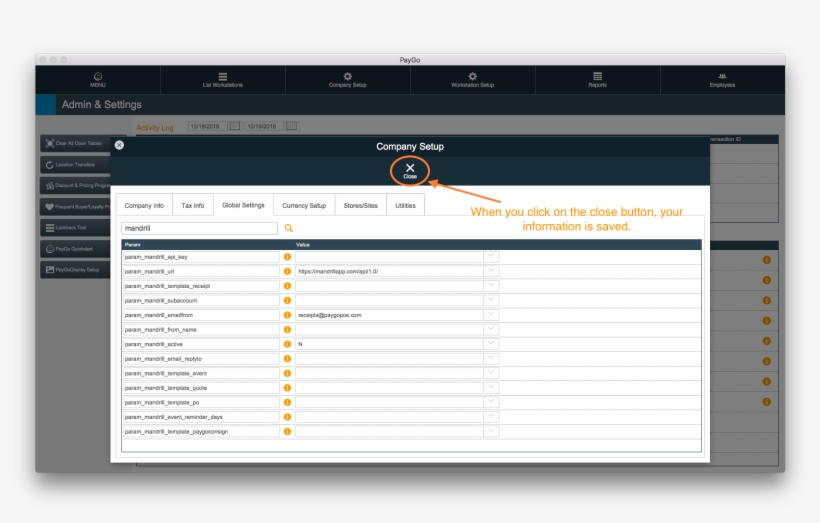Click the search field containing mandrill
The width and height of the screenshot is (820, 523).
pos(199,229)
